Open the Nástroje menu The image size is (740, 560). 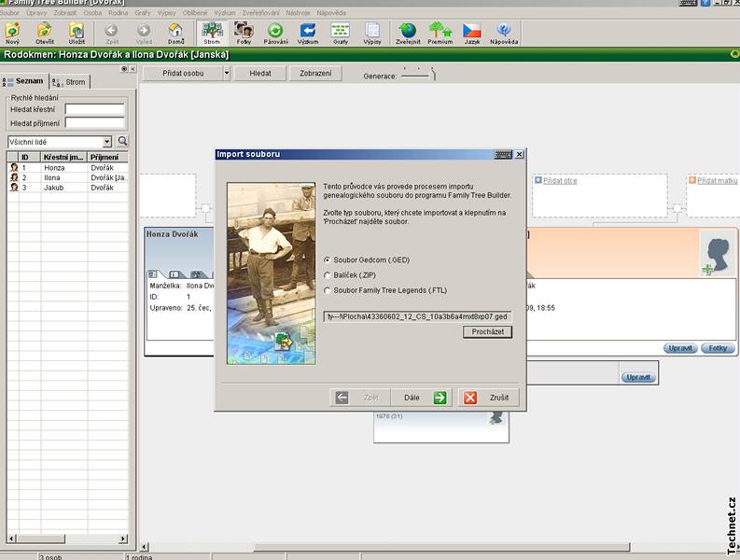pyautogui.click(x=298, y=13)
